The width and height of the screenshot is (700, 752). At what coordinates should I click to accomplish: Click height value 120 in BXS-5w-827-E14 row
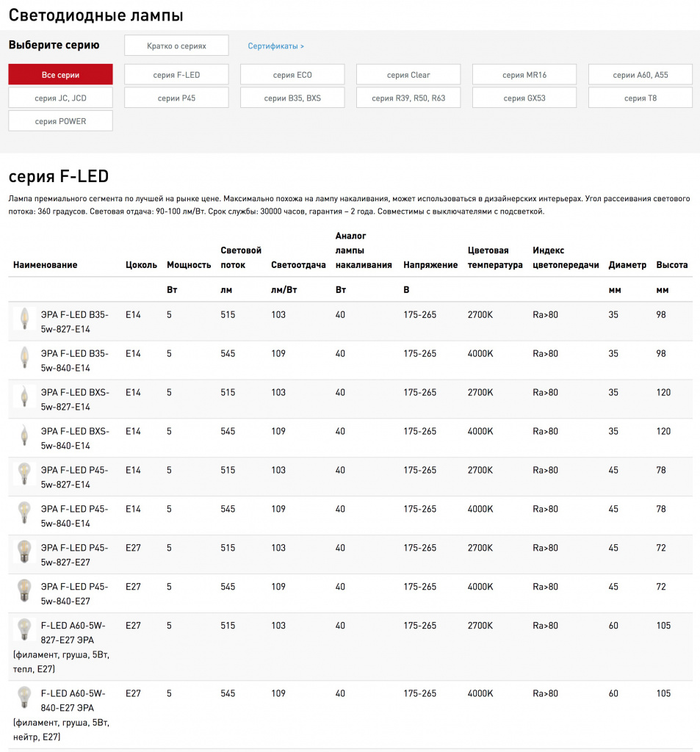[x=663, y=392]
